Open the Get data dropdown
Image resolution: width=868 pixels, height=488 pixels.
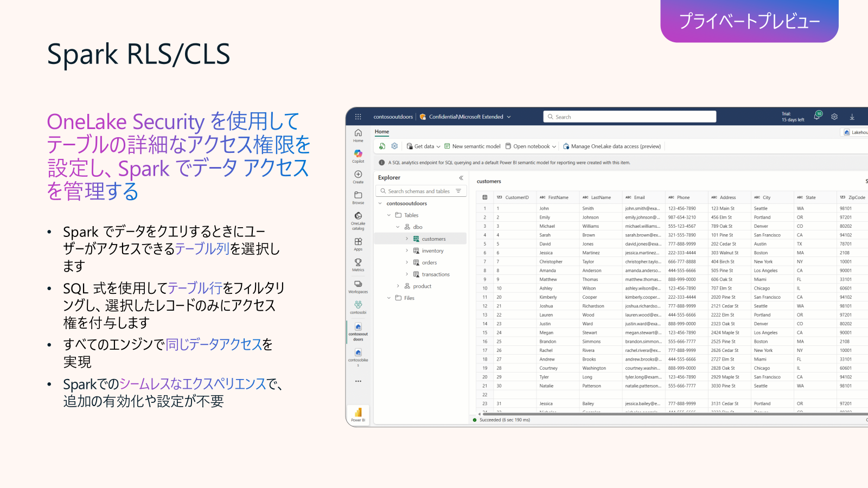[x=424, y=146]
